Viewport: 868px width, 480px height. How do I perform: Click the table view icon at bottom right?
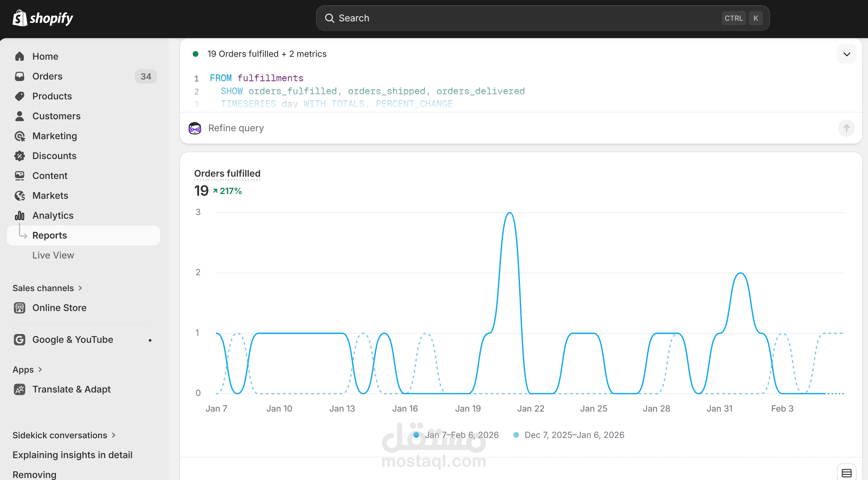coord(846,473)
